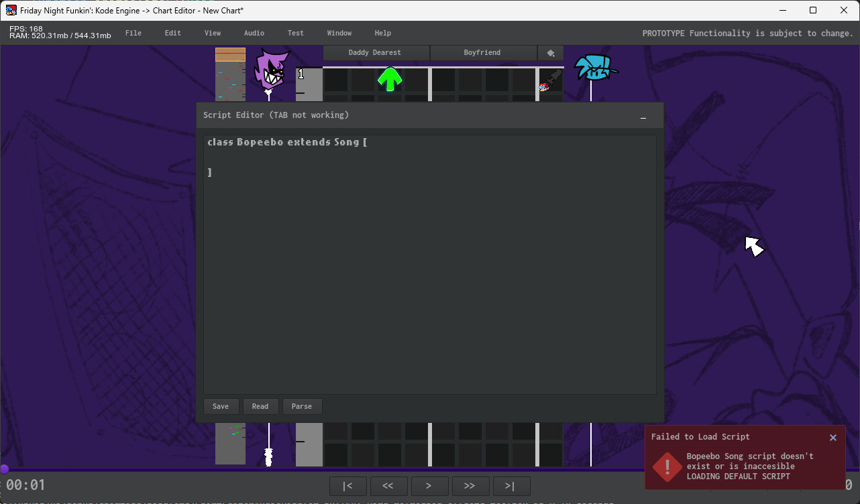Select the green up arrow note
The width and height of the screenshot is (860, 504).
pyautogui.click(x=390, y=80)
